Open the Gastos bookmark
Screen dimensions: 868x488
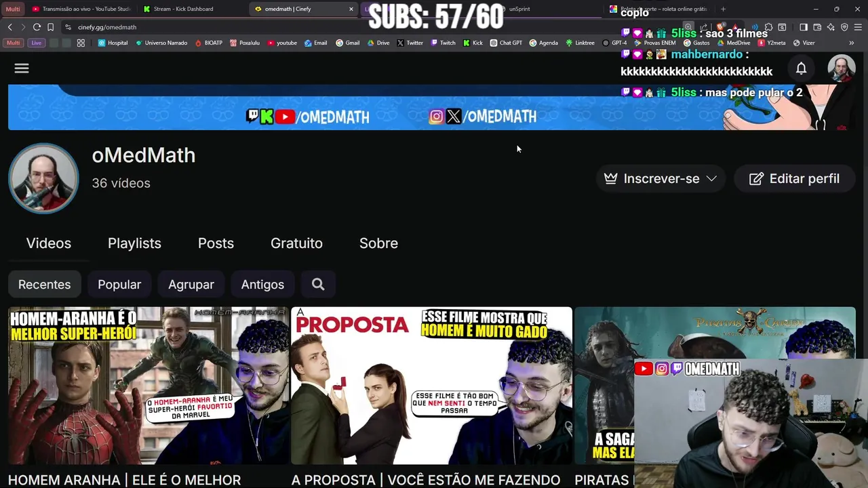tap(696, 43)
